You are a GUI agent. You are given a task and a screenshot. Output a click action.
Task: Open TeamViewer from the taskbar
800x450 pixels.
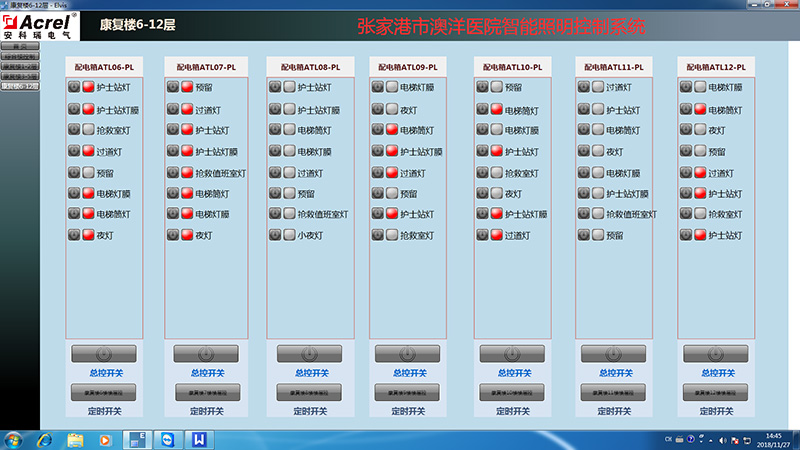click(166, 439)
